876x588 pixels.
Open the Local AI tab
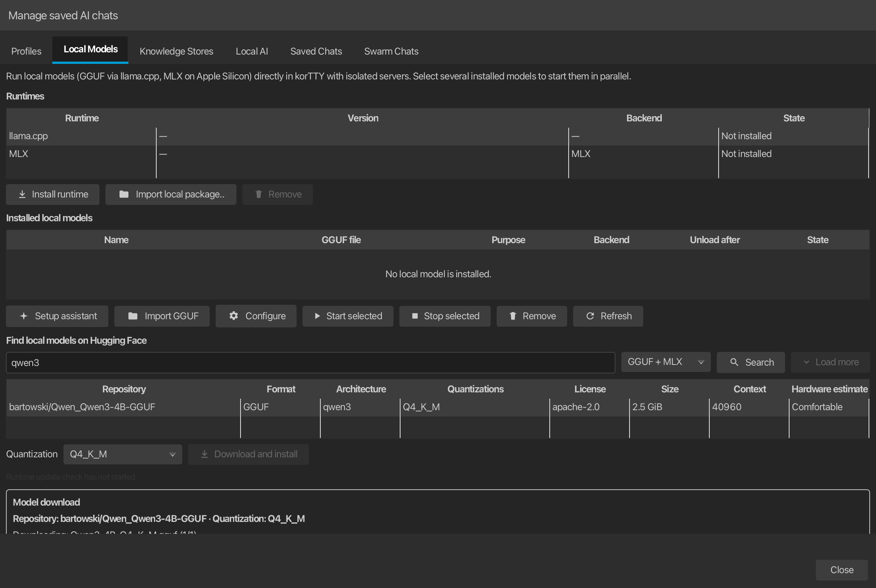coord(252,51)
